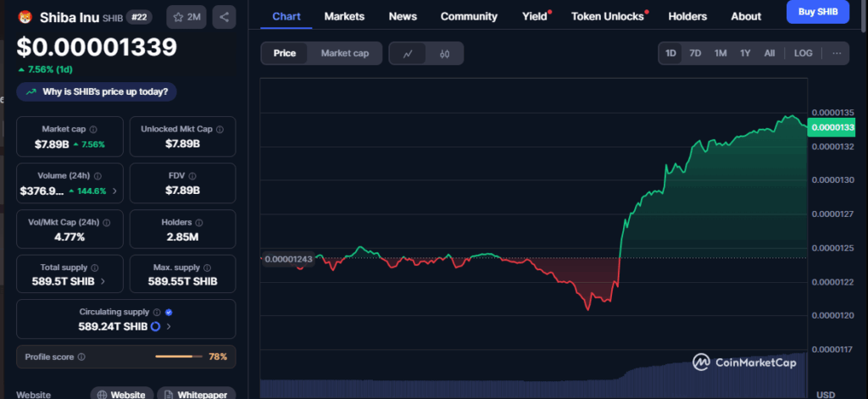Click current price tag 0.0000133 on axis

832,127
